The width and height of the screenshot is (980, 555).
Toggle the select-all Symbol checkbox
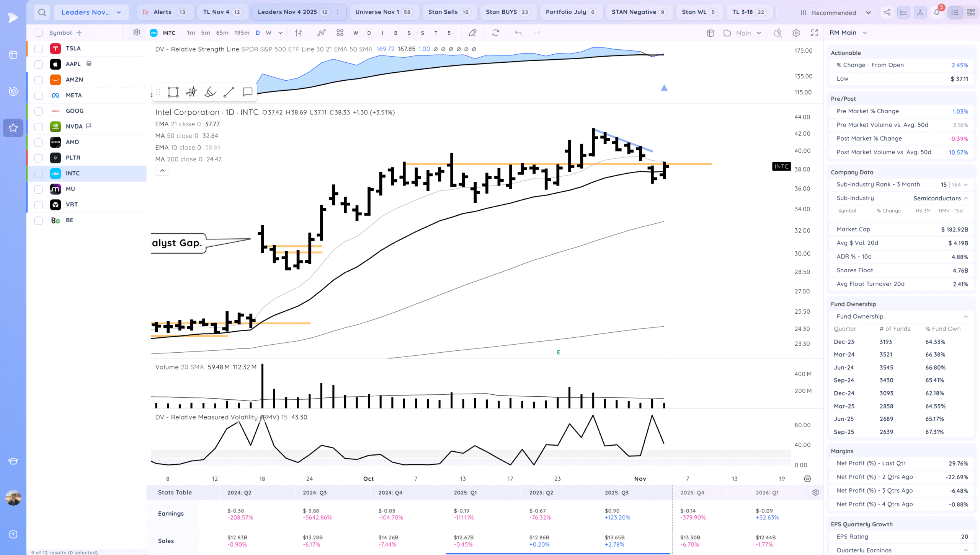(x=39, y=33)
